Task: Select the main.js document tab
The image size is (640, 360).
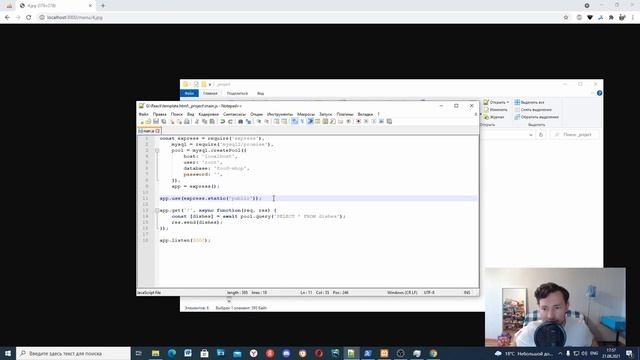Action: [x=149, y=131]
